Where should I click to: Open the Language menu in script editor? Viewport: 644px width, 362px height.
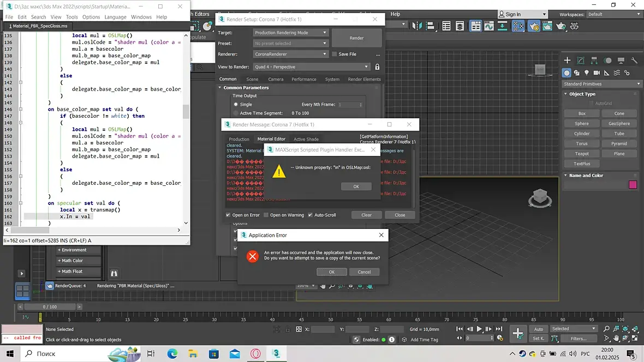(115, 17)
